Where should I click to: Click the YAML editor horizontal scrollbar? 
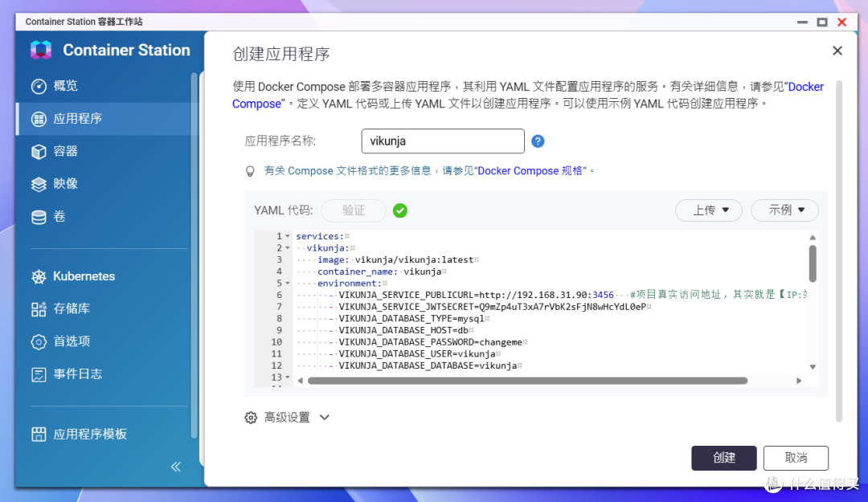527,381
